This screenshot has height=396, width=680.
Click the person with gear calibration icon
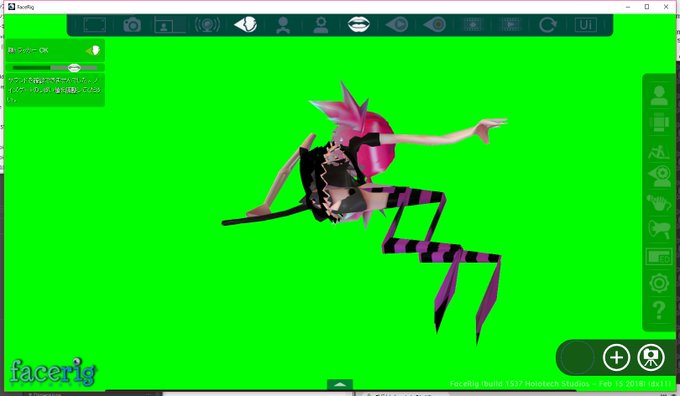click(321, 25)
